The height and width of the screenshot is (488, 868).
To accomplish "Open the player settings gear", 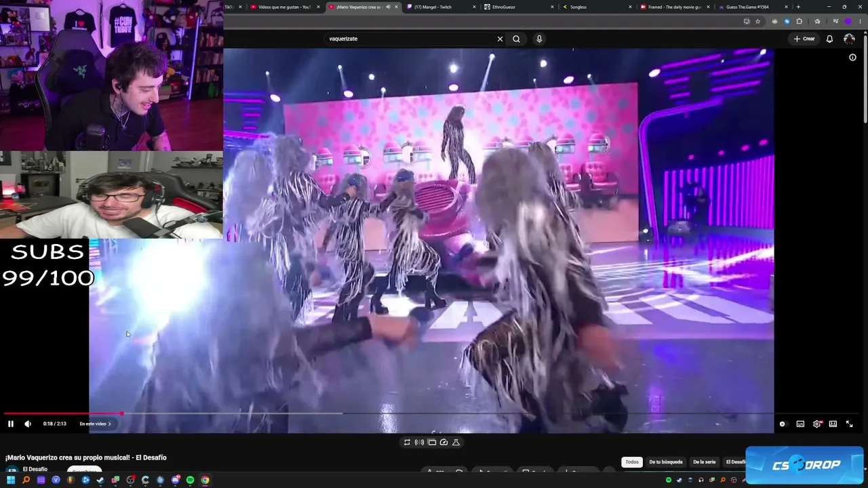I will tap(817, 424).
